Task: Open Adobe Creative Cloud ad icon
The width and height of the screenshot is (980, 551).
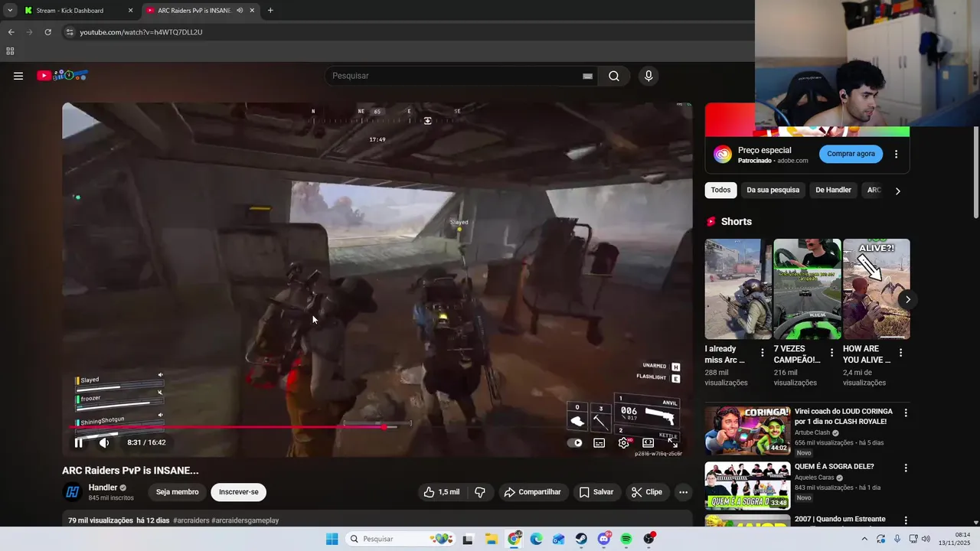Action: (x=723, y=155)
